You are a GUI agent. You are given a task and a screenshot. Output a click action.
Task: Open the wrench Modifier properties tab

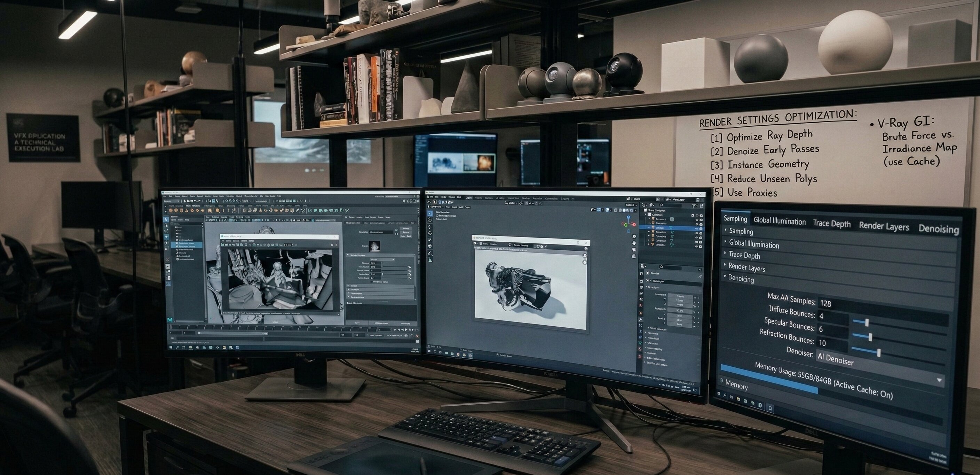(641, 319)
